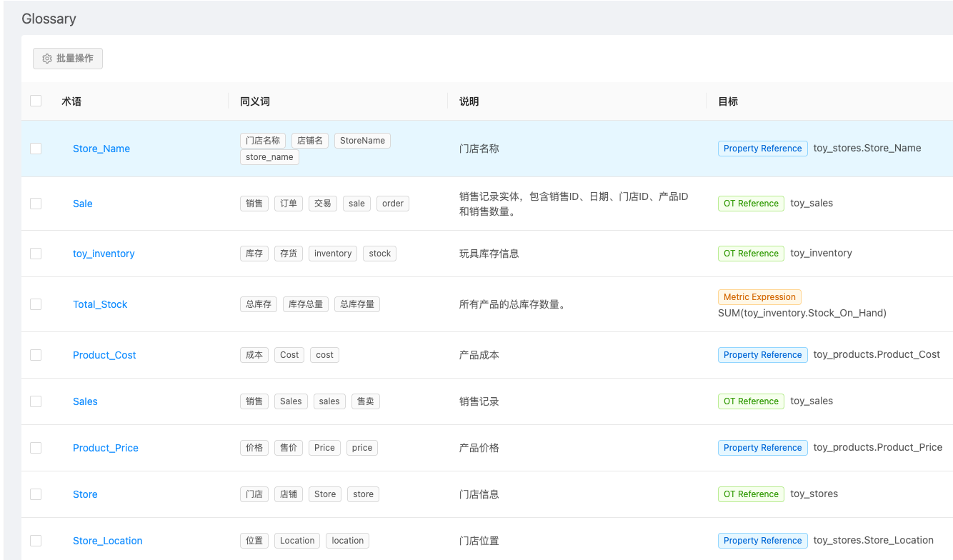953x560 pixels.
Task: Click the 店铺名 synonym tag
Action: pyautogui.click(x=310, y=141)
